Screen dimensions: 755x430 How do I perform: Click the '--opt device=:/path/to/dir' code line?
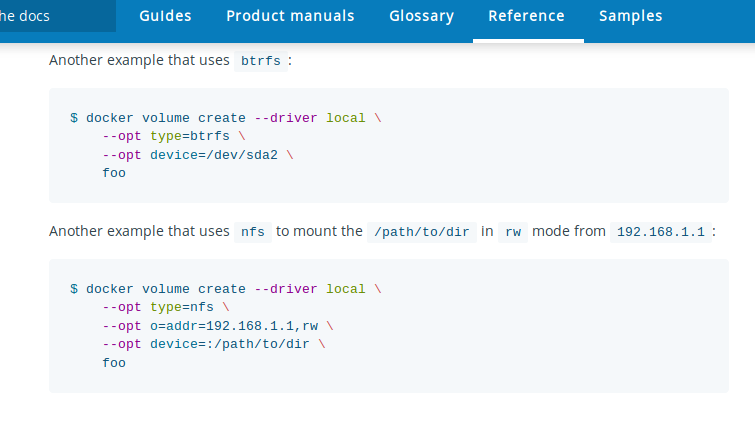tap(214, 344)
